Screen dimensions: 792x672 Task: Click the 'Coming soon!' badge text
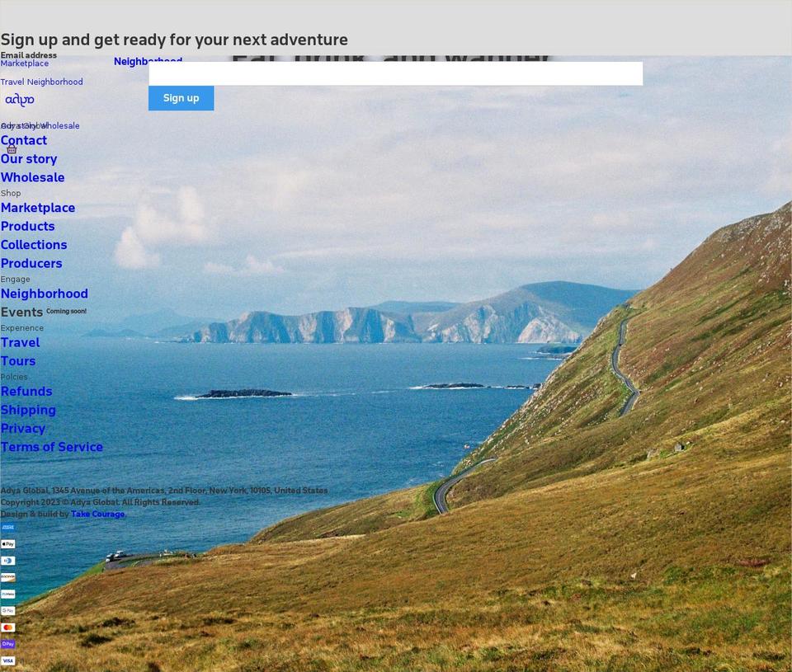pos(66,312)
